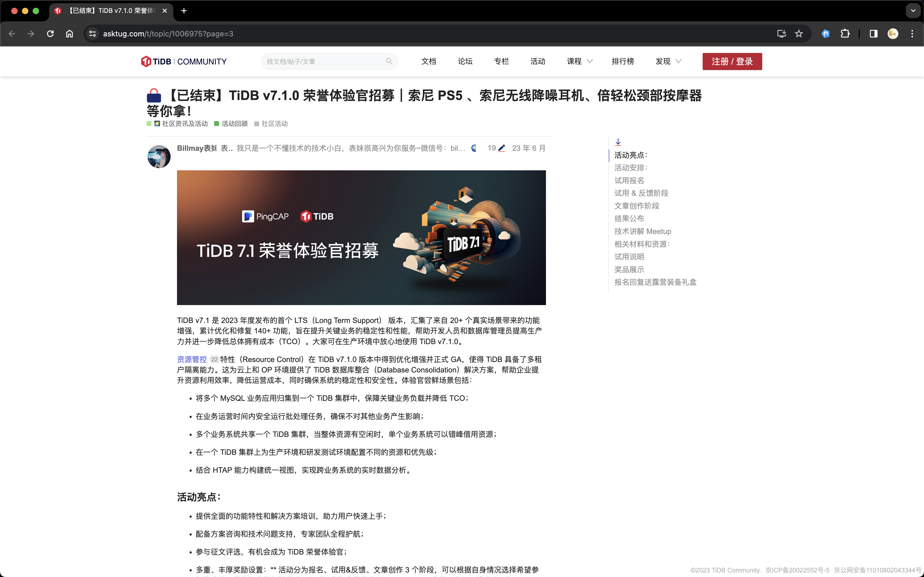Open Billmay表妹 user avatar
The image size is (924, 577).
coord(159,156)
